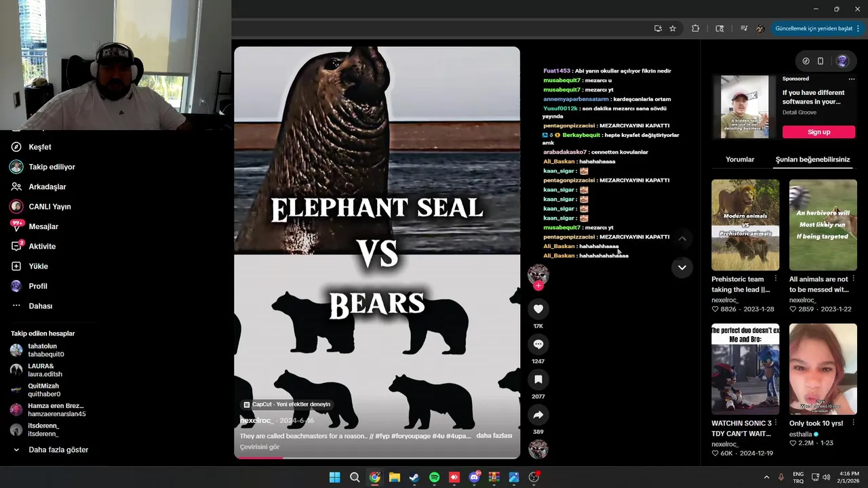
Task: Click install app icon in address bar
Action: pos(658,28)
